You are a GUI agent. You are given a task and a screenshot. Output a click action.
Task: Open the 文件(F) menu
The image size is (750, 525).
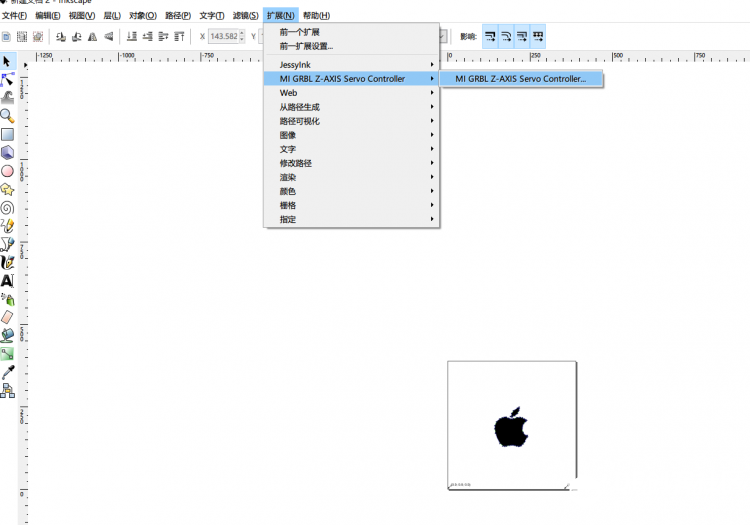point(14,15)
